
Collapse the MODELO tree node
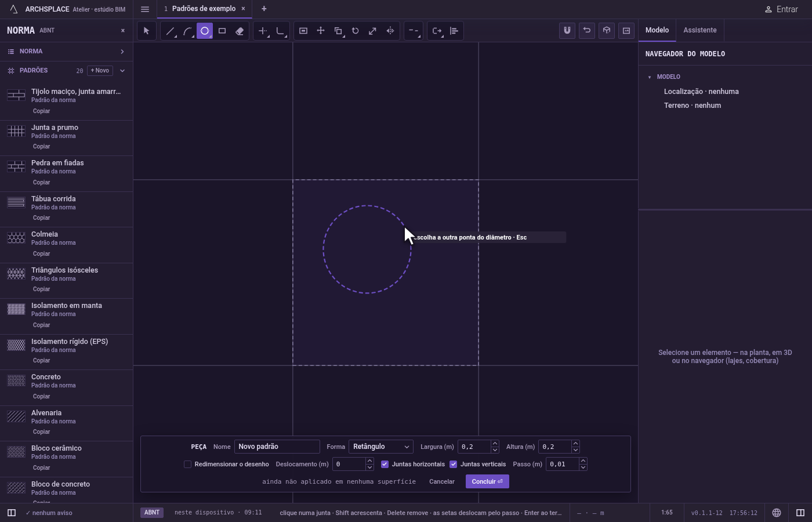[650, 77]
